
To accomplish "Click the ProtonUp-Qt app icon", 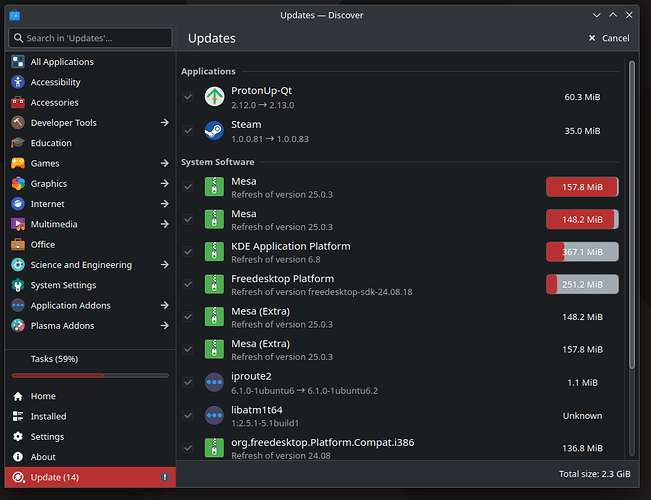I will tap(215, 97).
